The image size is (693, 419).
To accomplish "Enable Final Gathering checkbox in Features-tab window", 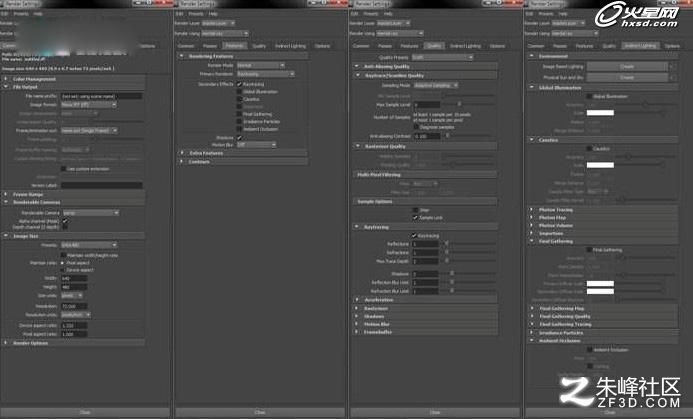I will pyautogui.click(x=239, y=114).
